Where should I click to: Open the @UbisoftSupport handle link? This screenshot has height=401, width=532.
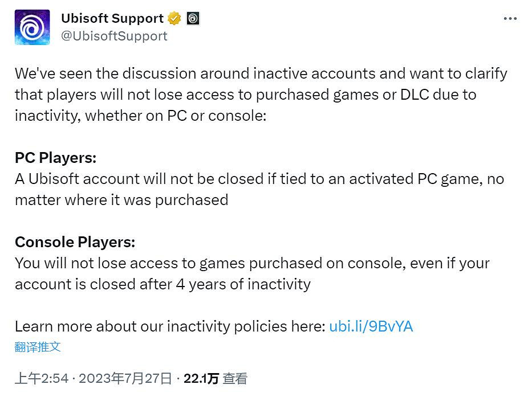(x=114, y=36)
